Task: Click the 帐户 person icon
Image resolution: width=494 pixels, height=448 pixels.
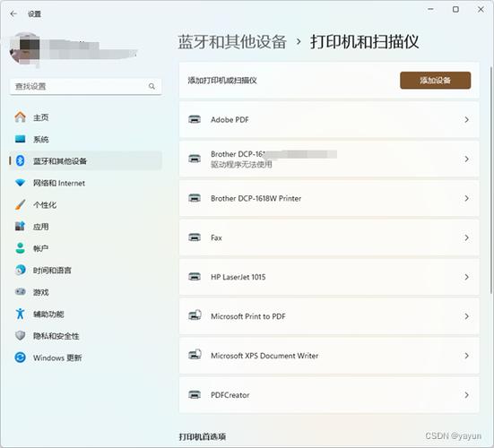Action: click(20, 248)
